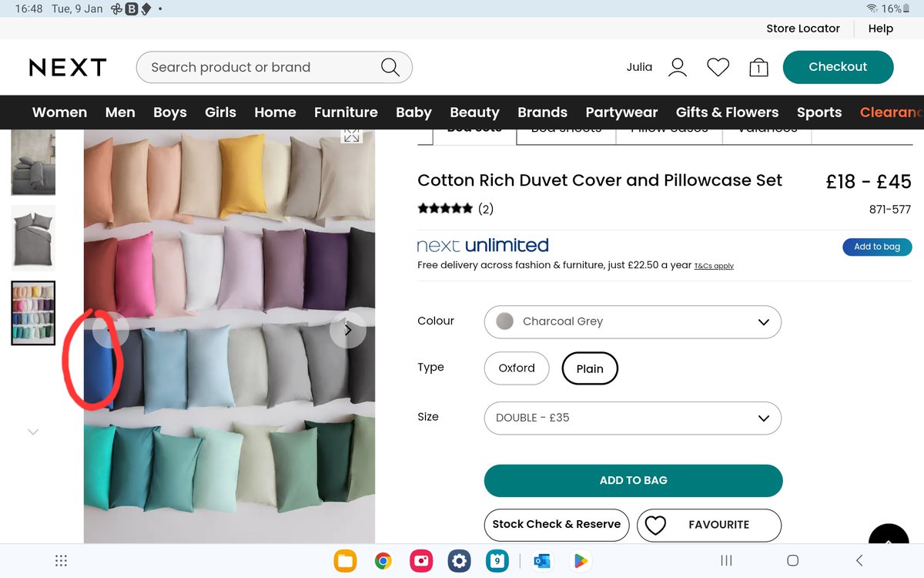The height and width of the screenshot is (578, 924).
Task: Open the Home menu
Action: click(275, 113)
